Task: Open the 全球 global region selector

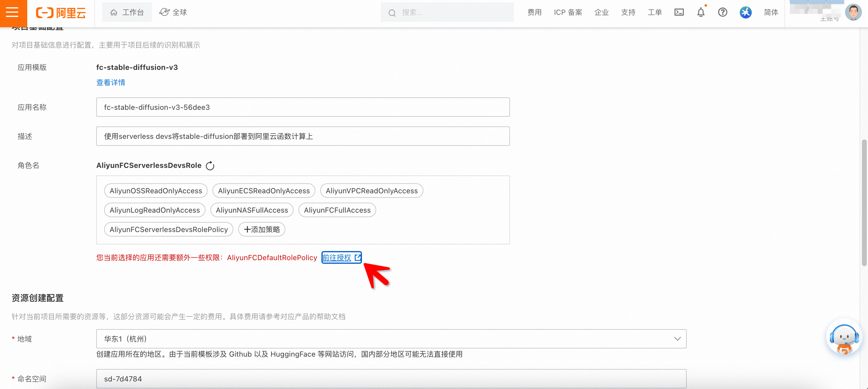Action: pos(173,12)
